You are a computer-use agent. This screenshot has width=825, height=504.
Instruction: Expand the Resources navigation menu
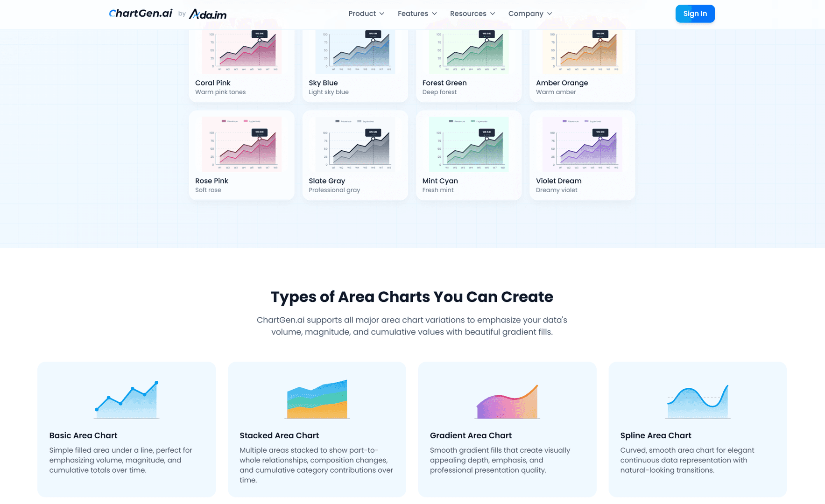click(x=472, y=14)
